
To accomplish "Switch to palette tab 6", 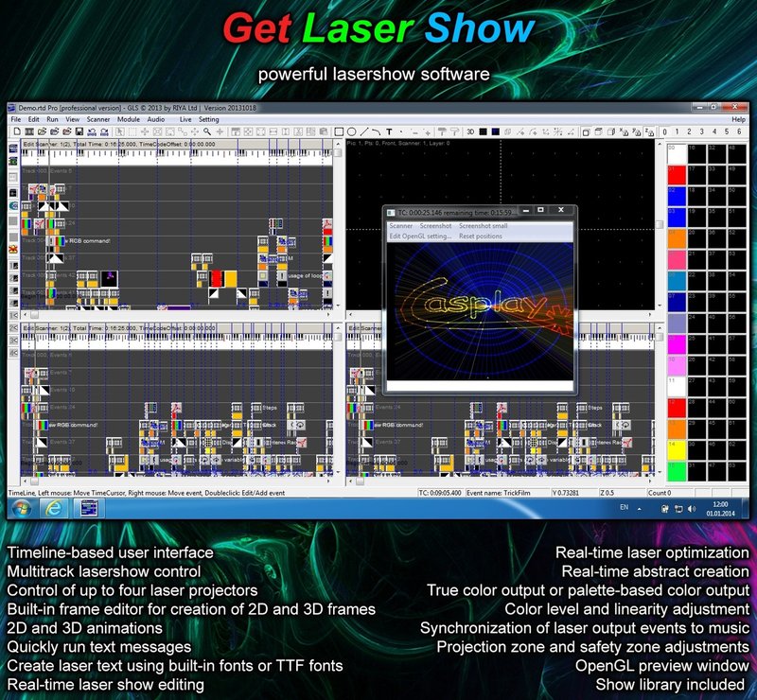I will pyautogui.click(x=739, y=131).
